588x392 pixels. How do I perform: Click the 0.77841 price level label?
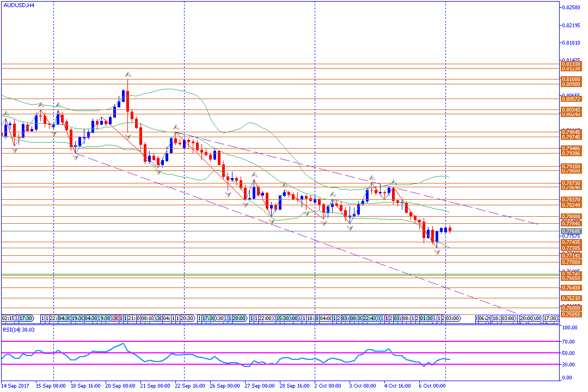pyautogui.click(x=571, y=224)
